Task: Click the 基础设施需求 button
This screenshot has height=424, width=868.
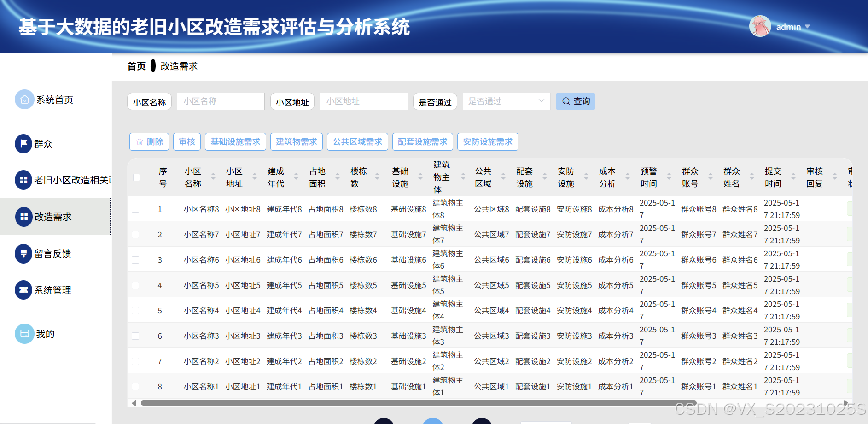Action: (x=235, y=142)
